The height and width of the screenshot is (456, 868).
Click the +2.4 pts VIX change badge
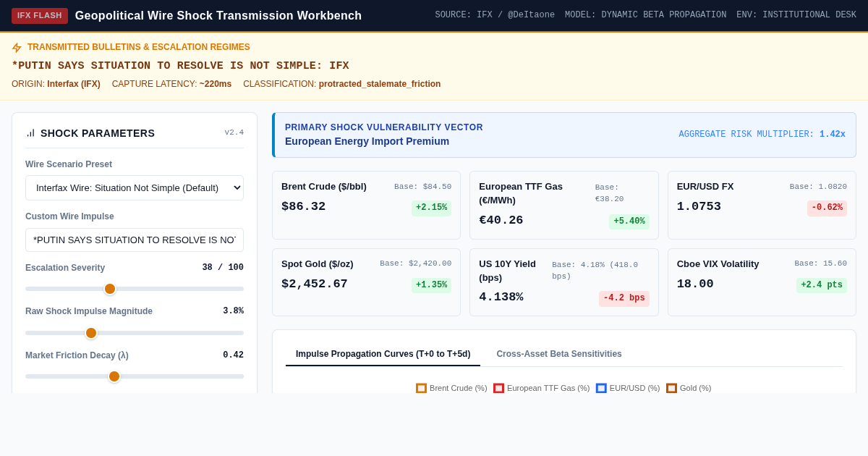pyautogui.click(x=822, y=285)
